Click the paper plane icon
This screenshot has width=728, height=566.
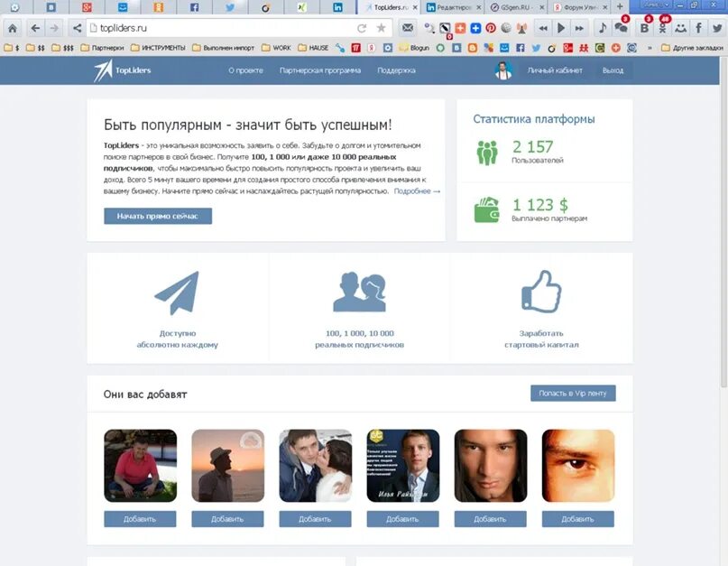pos(177,292)
